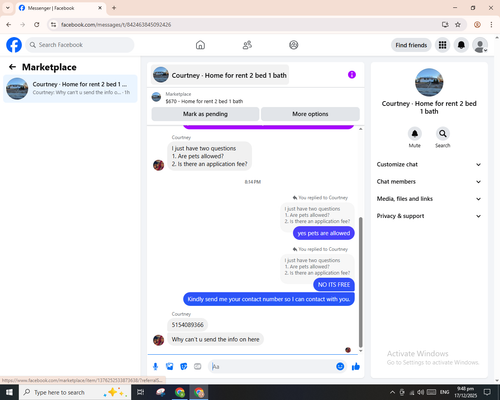Focus the message input field Aa
The image size is (500, 400).
(x=272, y=367)
